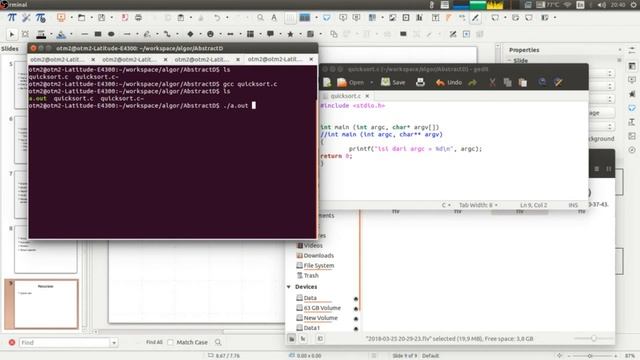Image resolution: width=640 pixels, height=360 pixels.
Task: Eject the 63 GB Volume
Action: click(x=356, y=309)
